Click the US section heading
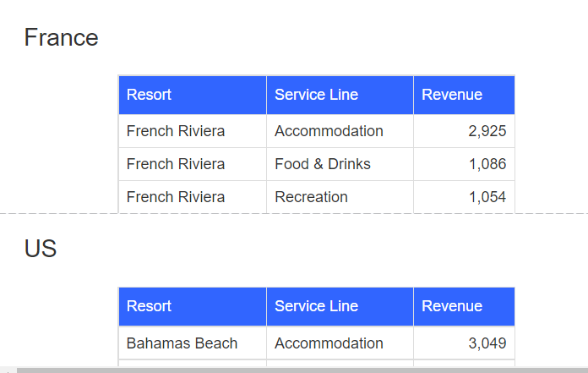 (41, 249)
